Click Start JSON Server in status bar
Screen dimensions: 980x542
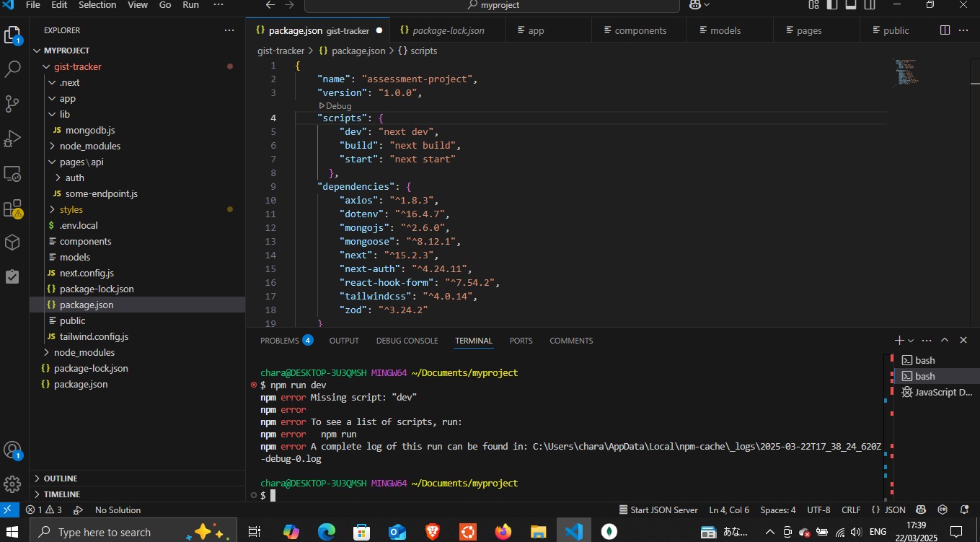click(658, 510)
